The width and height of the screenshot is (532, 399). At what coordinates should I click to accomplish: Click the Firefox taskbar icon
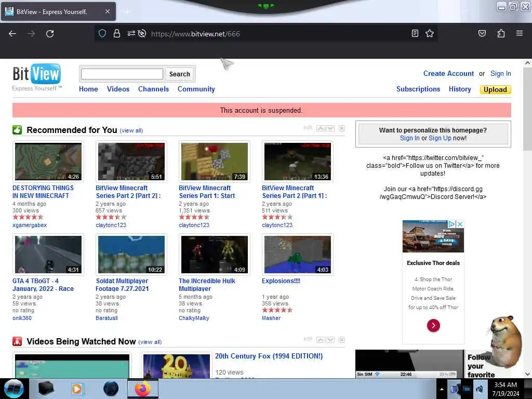point(143,389)
